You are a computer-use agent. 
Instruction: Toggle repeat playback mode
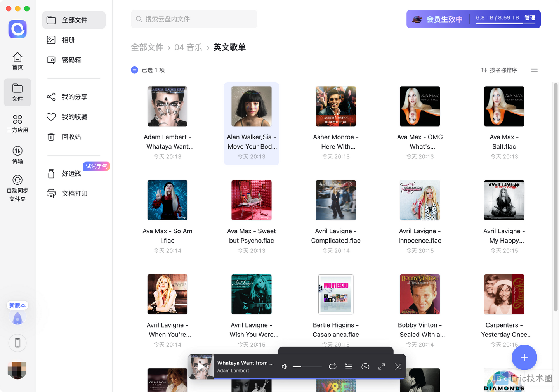[333, 366]
